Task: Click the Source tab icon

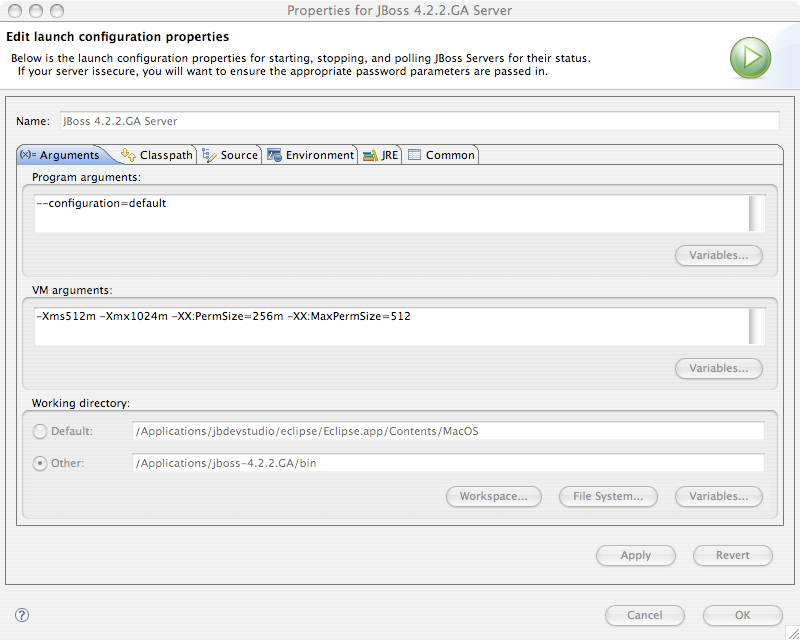Action: 209,155
